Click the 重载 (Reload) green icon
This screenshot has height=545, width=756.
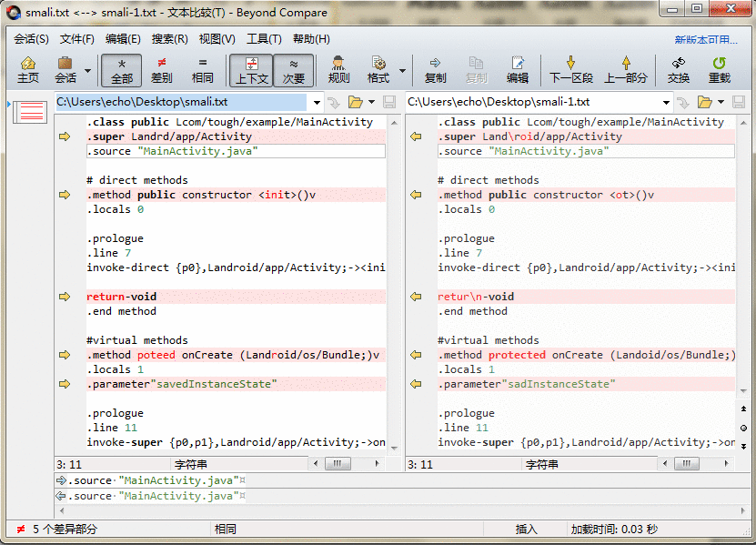719,70
